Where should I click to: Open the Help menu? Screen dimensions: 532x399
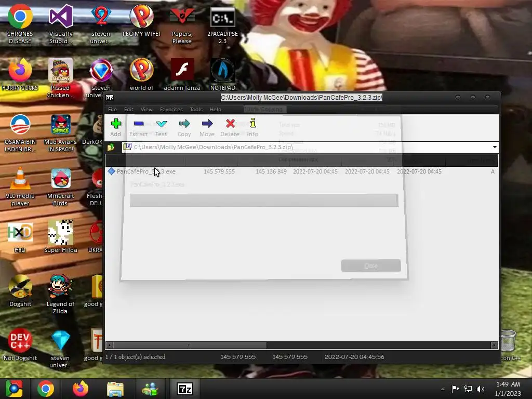pyautogui.click(x=216, y=109)
